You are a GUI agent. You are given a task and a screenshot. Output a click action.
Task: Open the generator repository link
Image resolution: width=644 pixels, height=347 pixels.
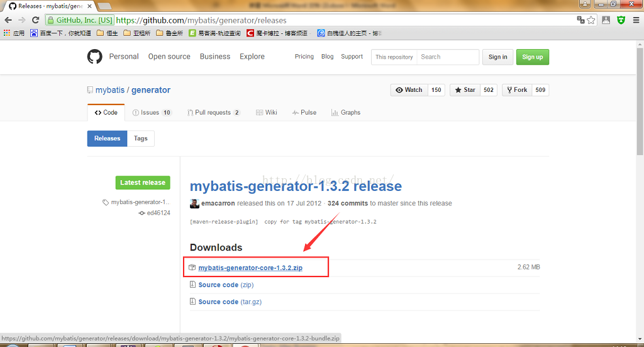pos(151,90)
